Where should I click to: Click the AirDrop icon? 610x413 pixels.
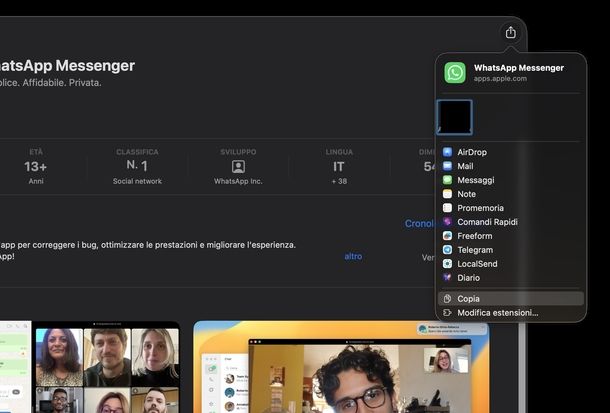447,152
